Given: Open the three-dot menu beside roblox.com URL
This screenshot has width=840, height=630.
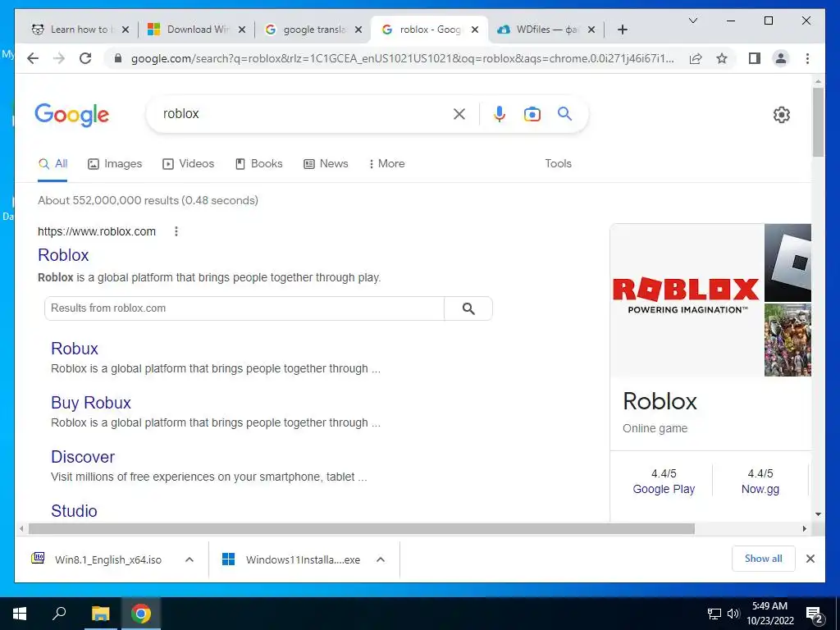Looking at the screenshot, I should [x=176, y=231].
